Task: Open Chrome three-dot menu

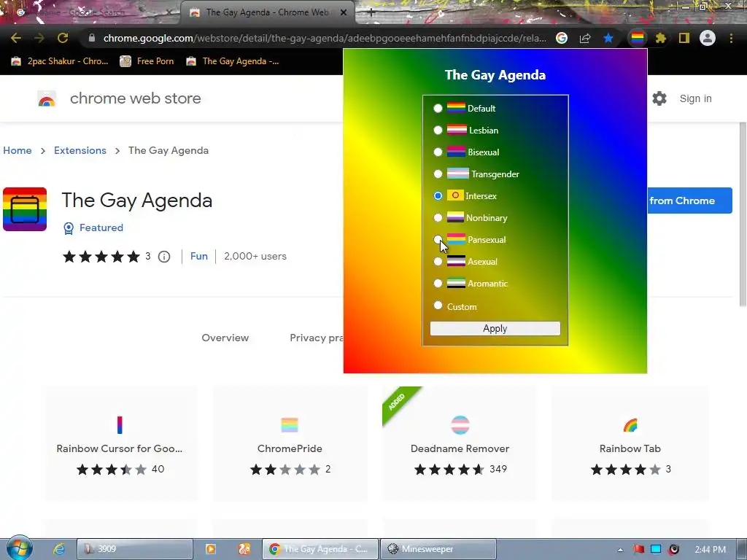Action: pyautogui.click(x=731, y=38)
